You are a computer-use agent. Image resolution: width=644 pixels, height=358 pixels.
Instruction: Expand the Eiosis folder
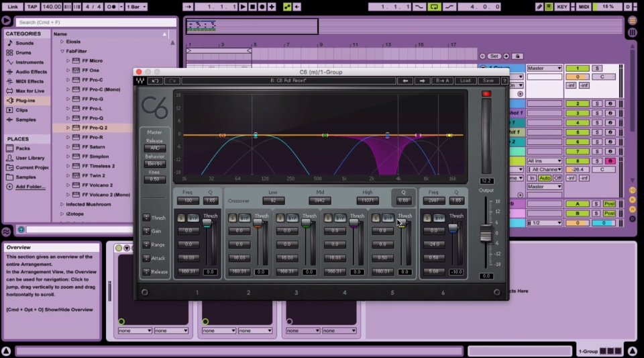[62, 42]
